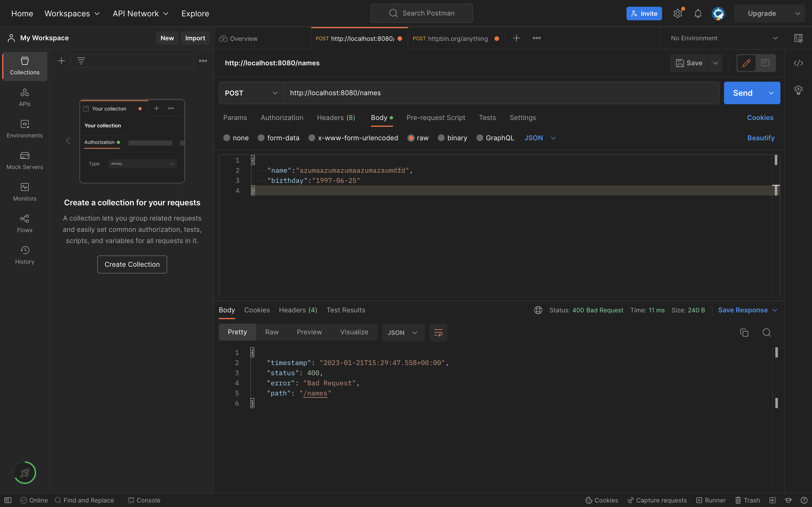Click the Create Collection button
The height and width of the screenshot is (507, 812).
pyautogui.click(x=132, y=264)
